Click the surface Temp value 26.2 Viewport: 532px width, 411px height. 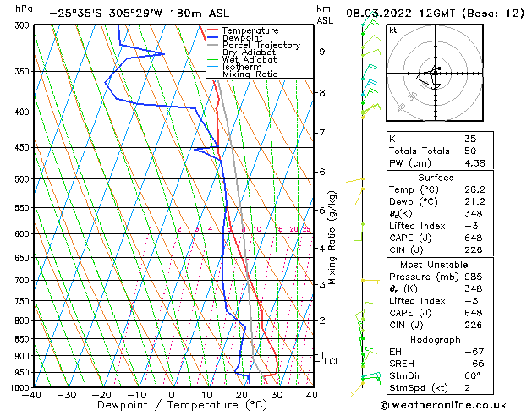pyautogui.click(x=474, y=189)
